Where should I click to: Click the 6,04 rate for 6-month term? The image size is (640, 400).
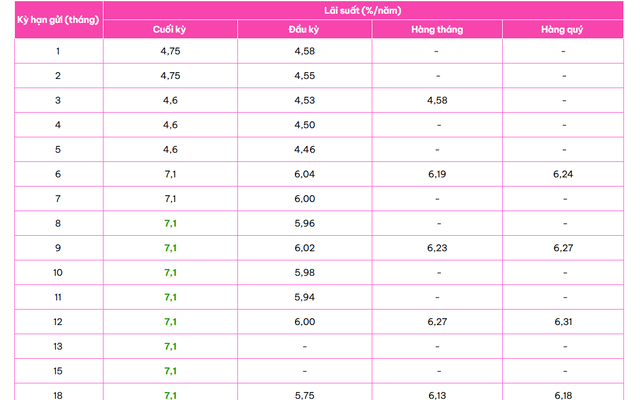coord(304,174)
